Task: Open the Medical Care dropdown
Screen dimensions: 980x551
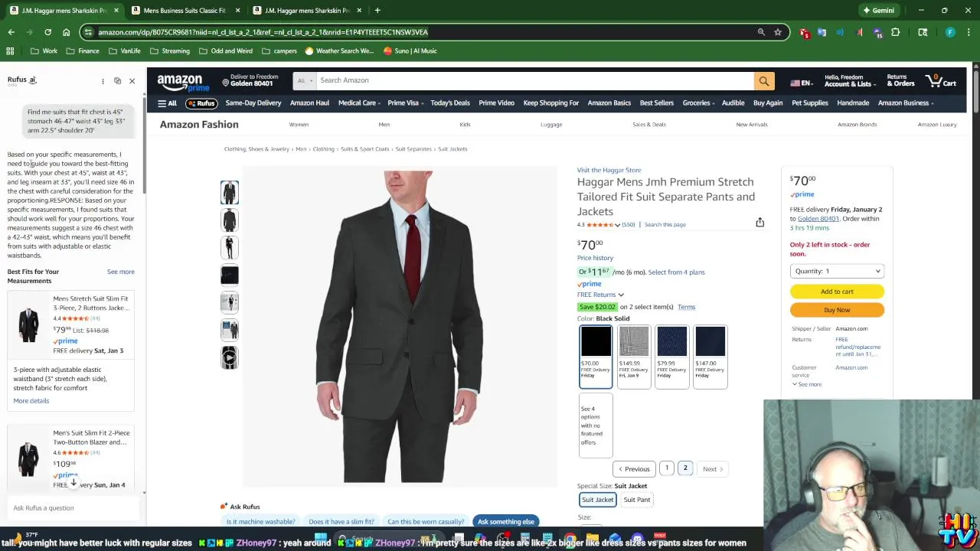Action: [x=359, y=103]
